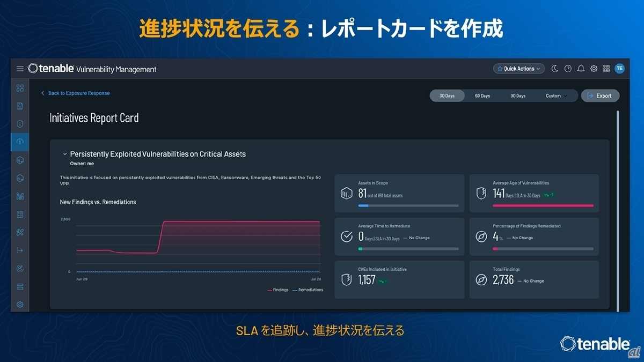Open the shield sidebar icon
The width and height of the screenshot is (644, 362).
click(x=20, y=124)
